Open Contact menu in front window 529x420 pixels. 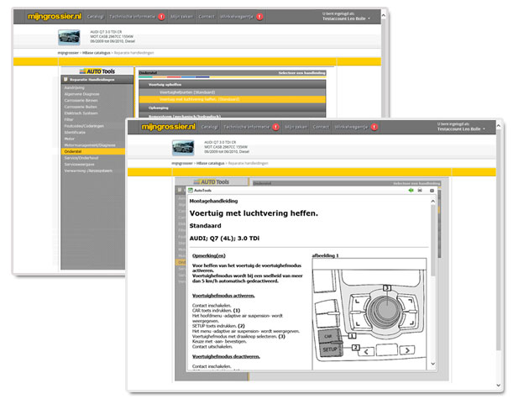(321, 127)
